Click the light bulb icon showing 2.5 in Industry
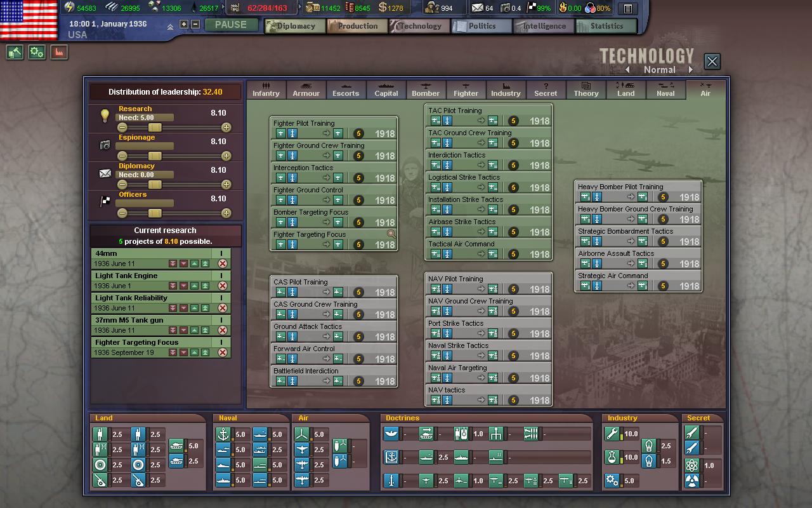The width and height of the screenshot is (812, 508). pyautogui.click(x=649, y=446)
